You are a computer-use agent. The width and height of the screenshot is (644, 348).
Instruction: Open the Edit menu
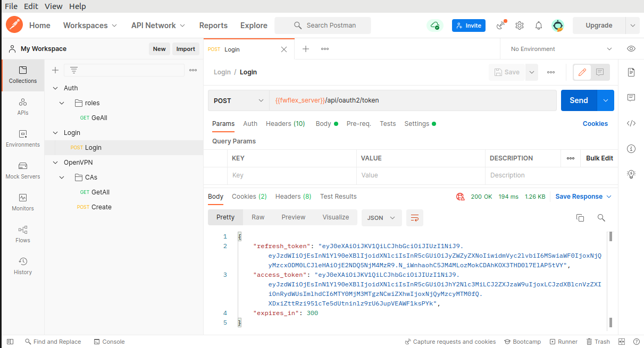click(x=31, y=6)
